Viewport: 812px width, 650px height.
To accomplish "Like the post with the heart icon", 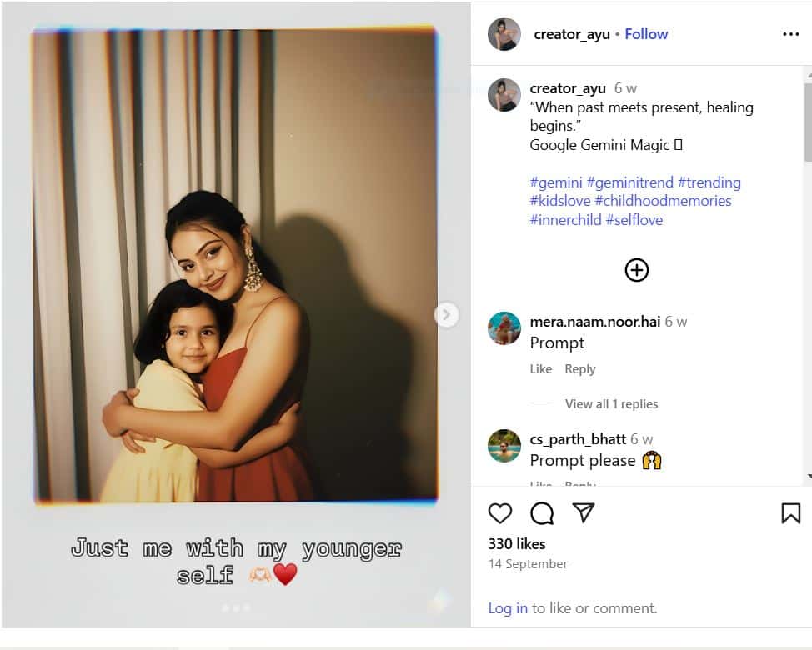I will click(500, 513).
